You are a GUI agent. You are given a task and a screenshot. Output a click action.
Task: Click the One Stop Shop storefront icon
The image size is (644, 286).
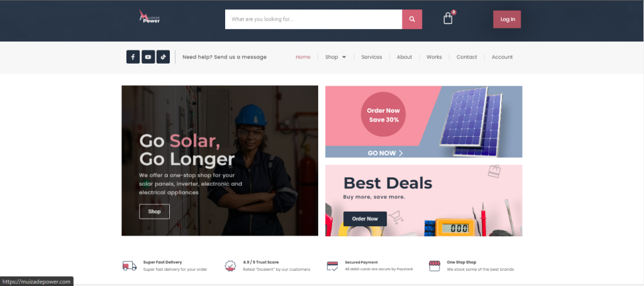(x=434, y=266)
